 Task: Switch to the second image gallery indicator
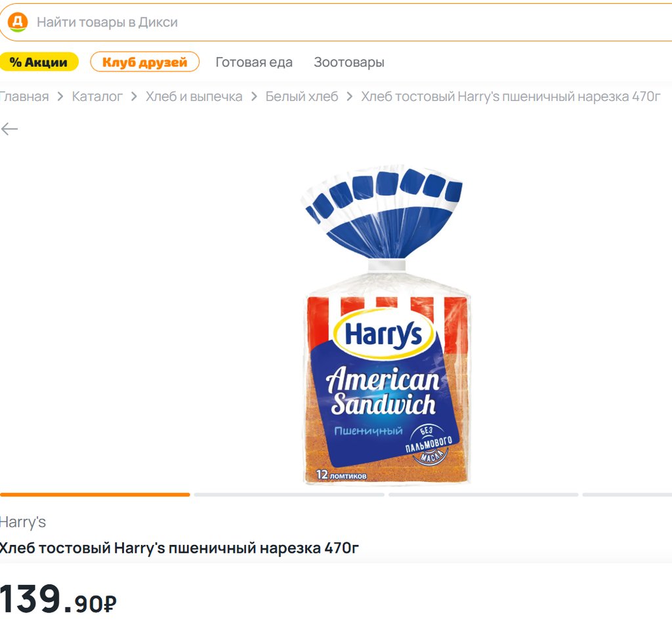point(289,494)
